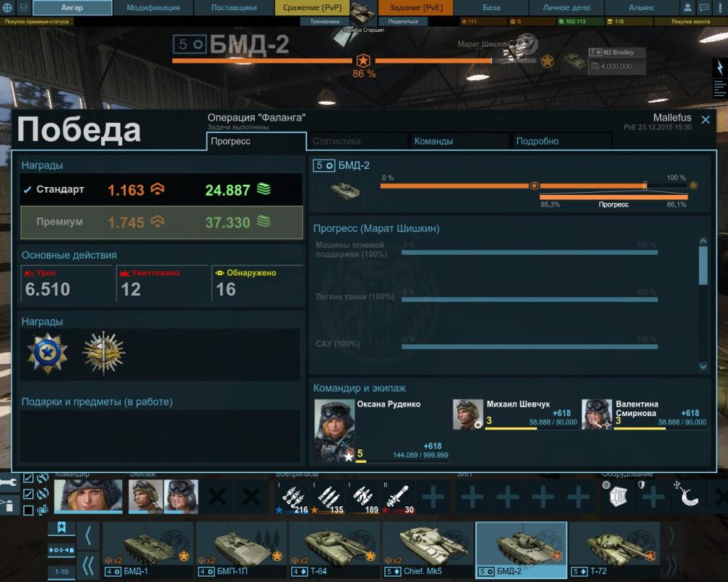Click the list lines icon on right edge
This screenshot has height=582, width=728.
[720, 88]
